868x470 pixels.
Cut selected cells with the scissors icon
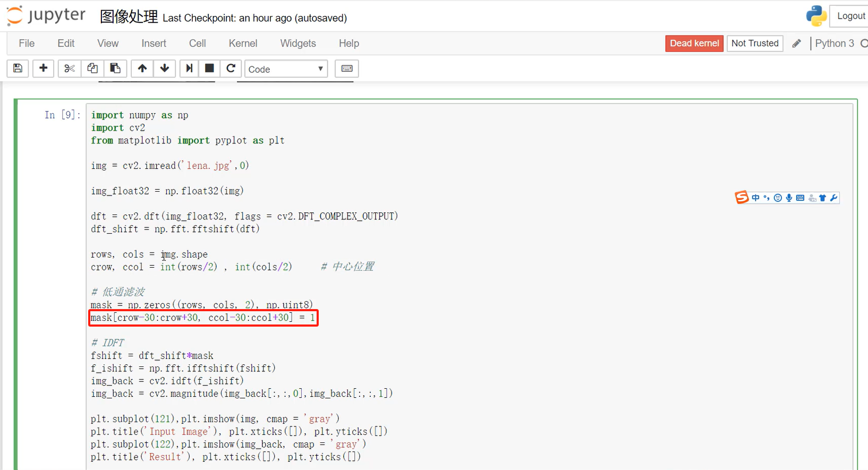click(70, 68)
